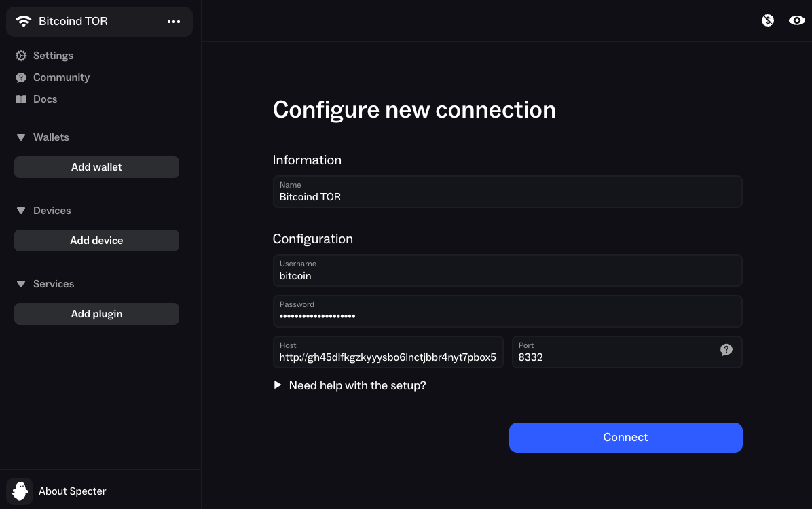Click the Add plugin button

click(x=96, y=313)
